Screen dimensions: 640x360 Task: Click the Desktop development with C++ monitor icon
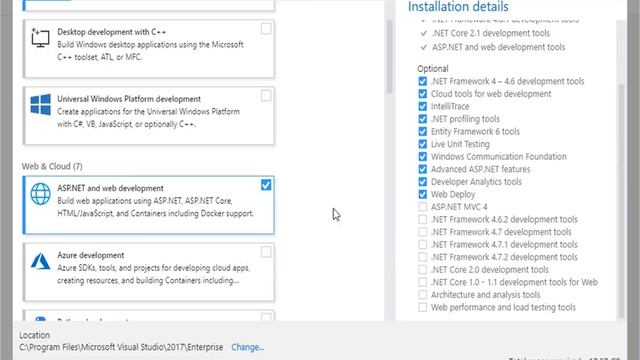[40, 38]
